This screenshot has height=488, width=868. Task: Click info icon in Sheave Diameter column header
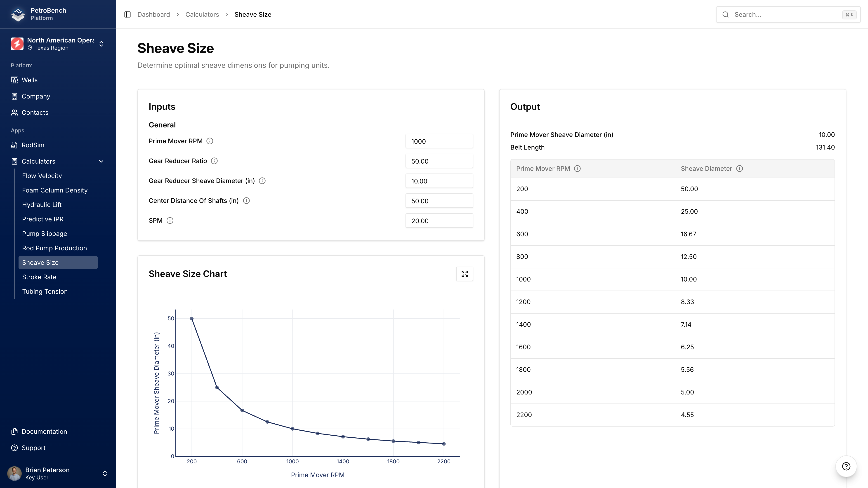739,169
